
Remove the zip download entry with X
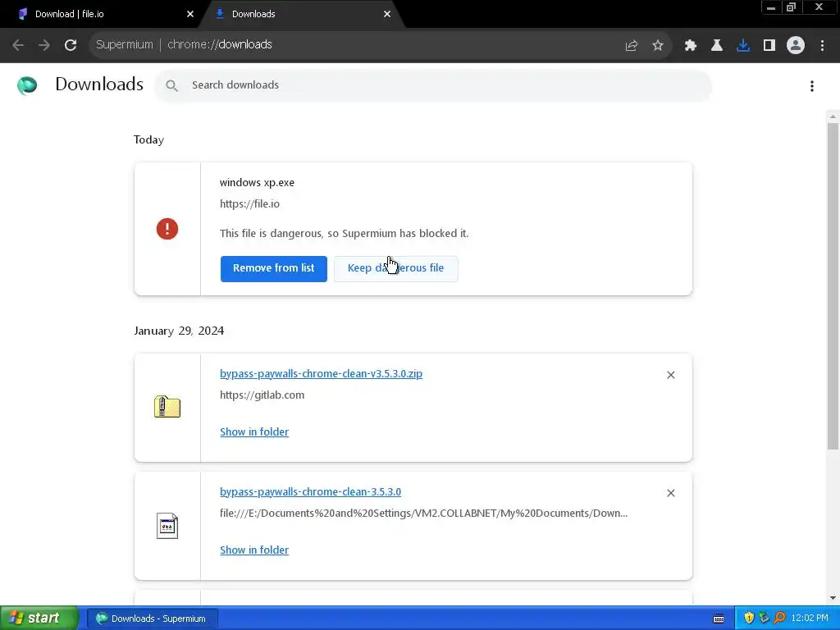(671, 375)
